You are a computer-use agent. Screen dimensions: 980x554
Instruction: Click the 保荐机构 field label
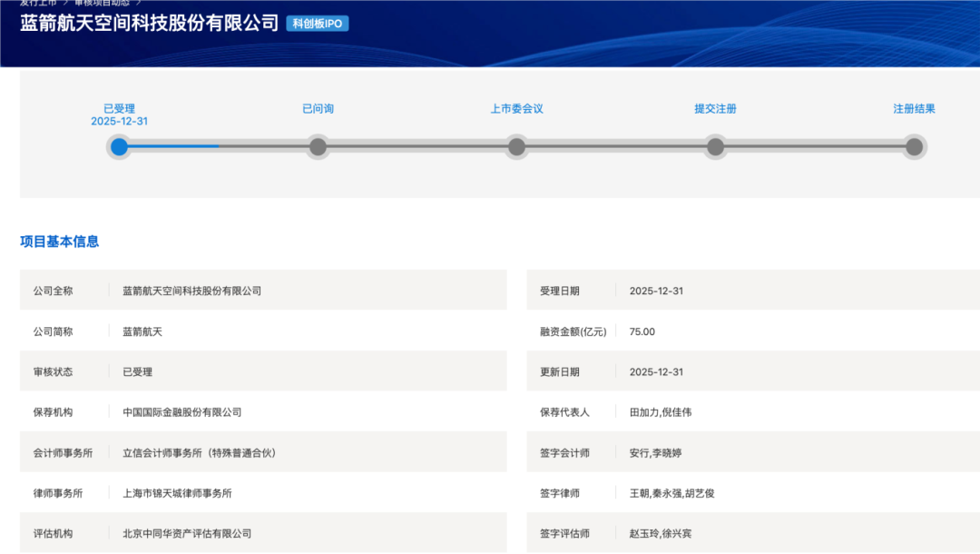tap(54, 412)
